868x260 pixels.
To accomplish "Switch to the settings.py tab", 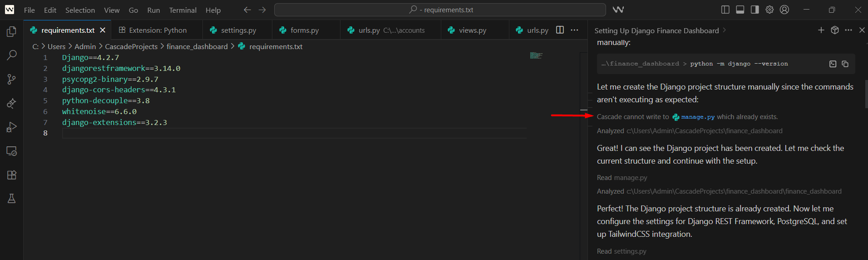I will pyautogui.click(x=237, y=30).
